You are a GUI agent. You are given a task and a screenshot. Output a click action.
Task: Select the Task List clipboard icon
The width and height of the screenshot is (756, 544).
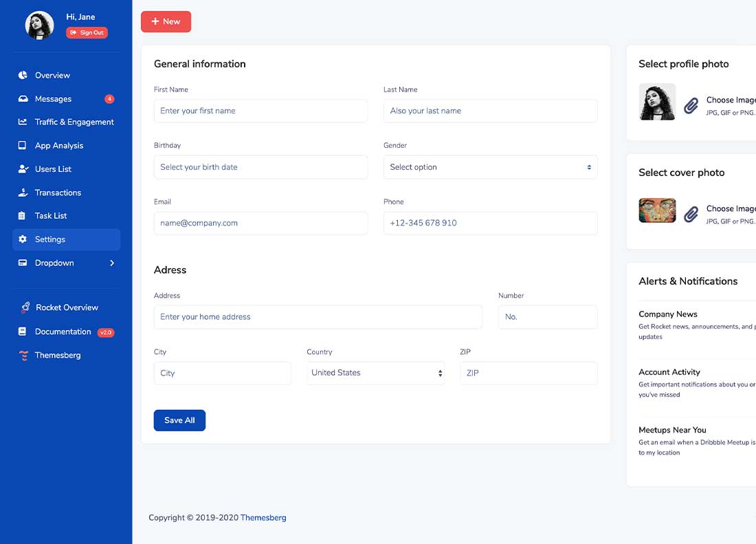point(23,215)
